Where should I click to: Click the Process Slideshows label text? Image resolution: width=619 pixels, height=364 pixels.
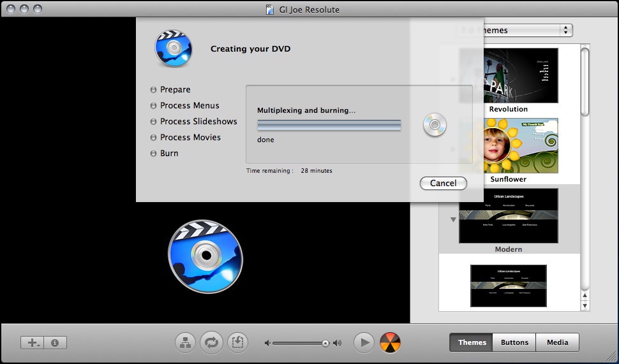coord(198,122)
